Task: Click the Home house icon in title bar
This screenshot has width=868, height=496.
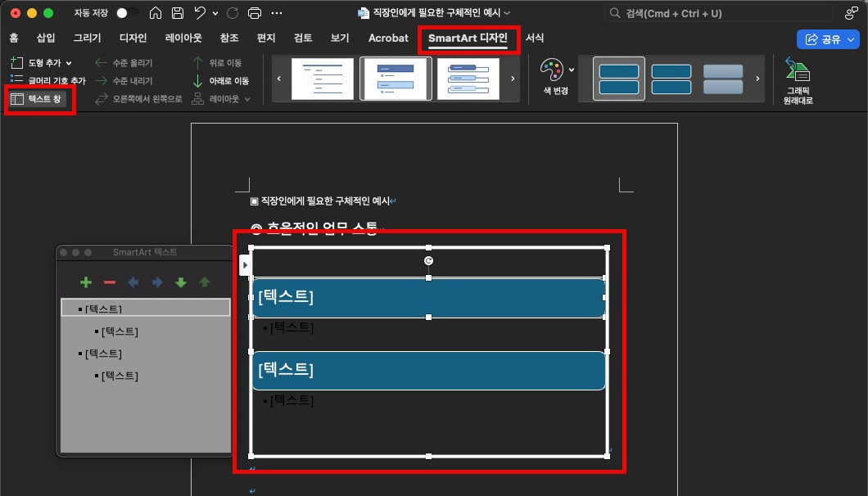Action: 156,13
